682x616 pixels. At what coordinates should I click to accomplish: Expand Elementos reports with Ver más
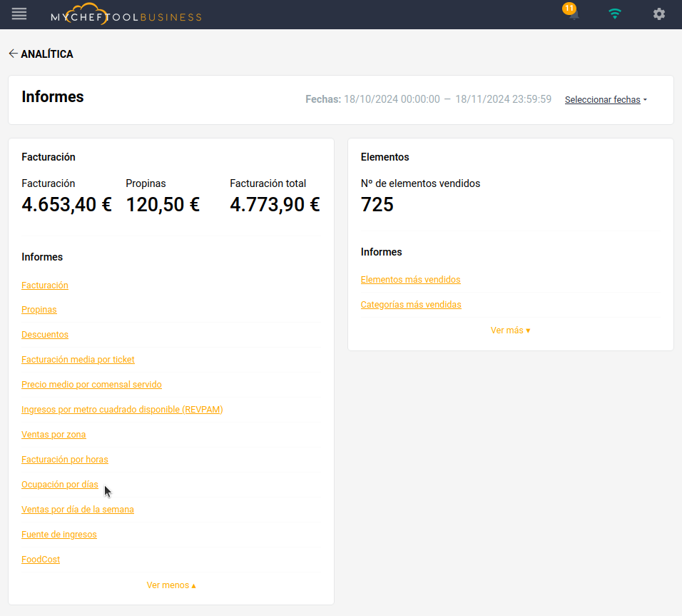tap(510, 330)
